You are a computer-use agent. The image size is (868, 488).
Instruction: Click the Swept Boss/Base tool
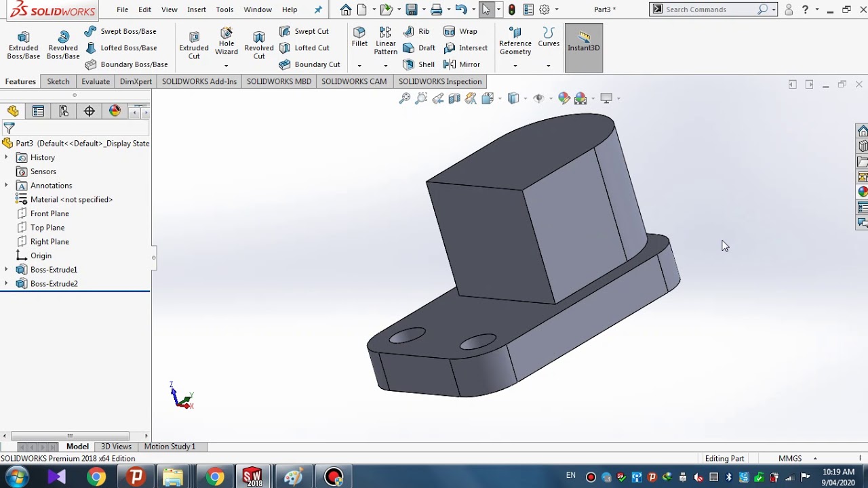[x=120, y=31]
